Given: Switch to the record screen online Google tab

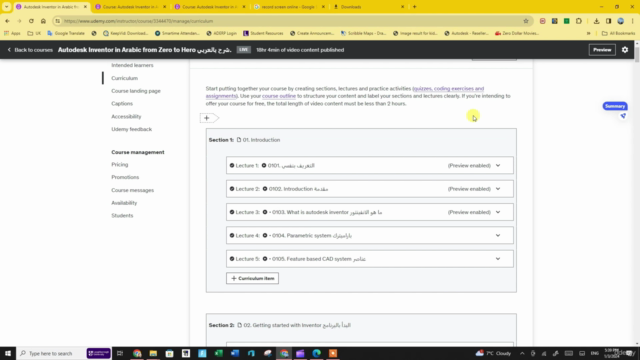Looking at the screenshot, I should (x=289, y=7).
